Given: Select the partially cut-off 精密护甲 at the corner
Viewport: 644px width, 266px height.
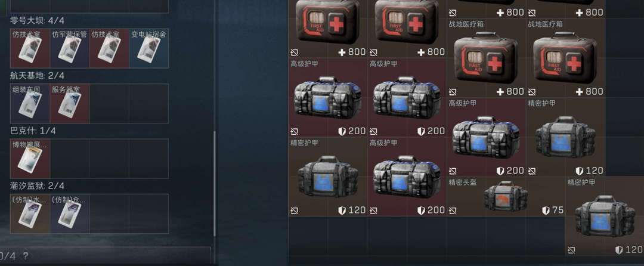Looking at the screenshot, I should tap(605, 216).
